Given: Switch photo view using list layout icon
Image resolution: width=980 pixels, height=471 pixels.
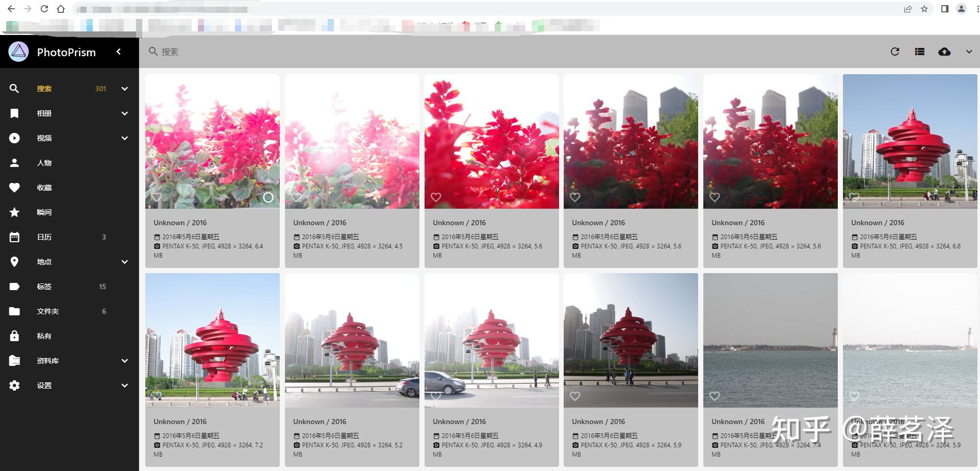Looking at the screenshot, I should coord(920,52).
